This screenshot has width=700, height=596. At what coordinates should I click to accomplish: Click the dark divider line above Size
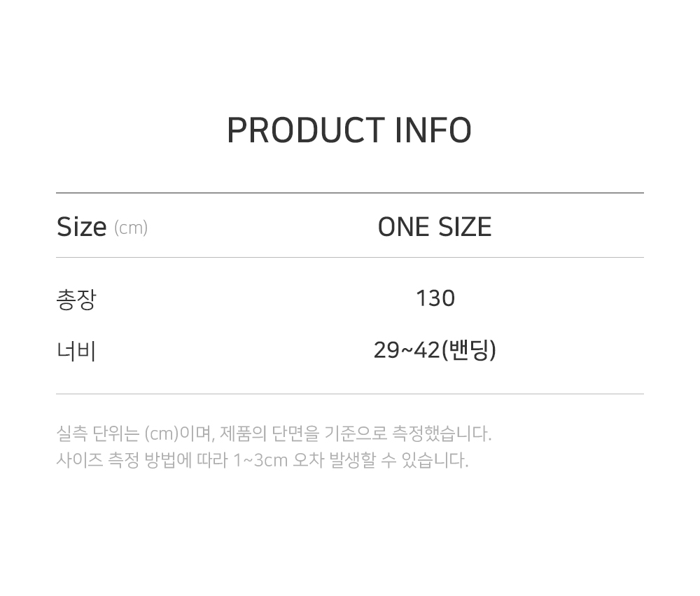click(x=350, y=193)
